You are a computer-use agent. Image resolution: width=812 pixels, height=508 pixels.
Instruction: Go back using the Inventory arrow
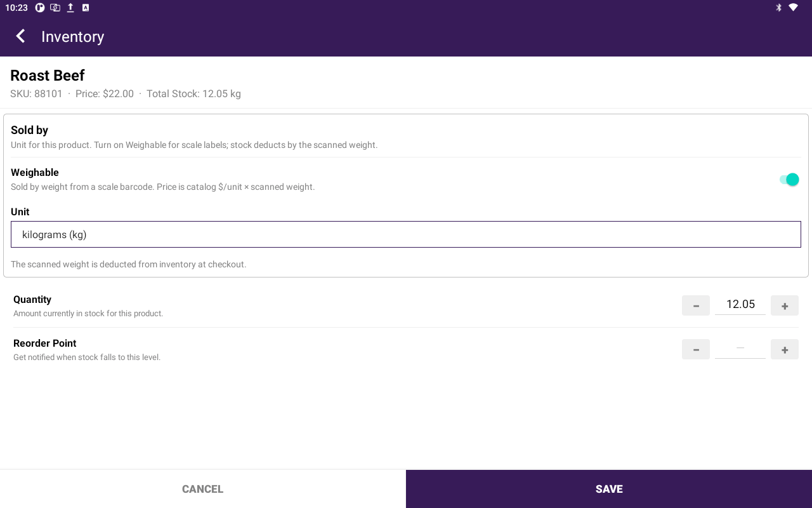coord(21,36)
